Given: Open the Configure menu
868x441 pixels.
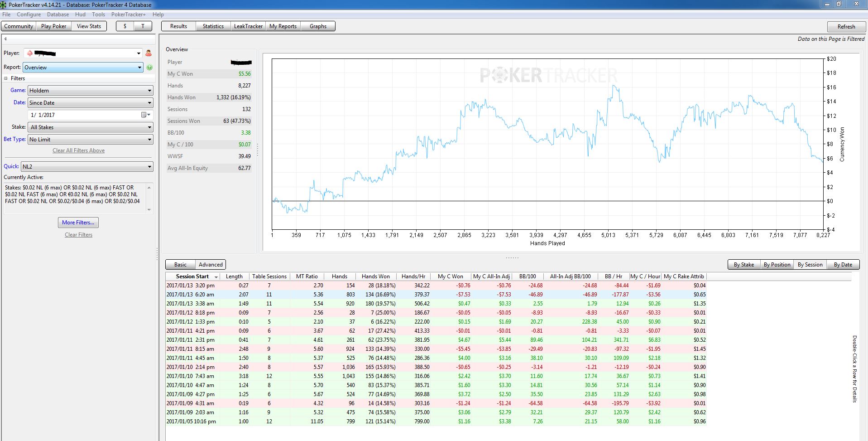Looking at the screenshot, I should pyautogui.click(x=29, y=15).
